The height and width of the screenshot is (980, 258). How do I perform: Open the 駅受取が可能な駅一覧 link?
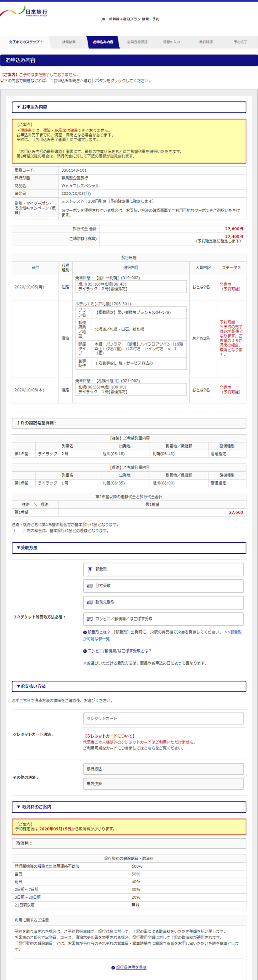[x=96, y=639]
